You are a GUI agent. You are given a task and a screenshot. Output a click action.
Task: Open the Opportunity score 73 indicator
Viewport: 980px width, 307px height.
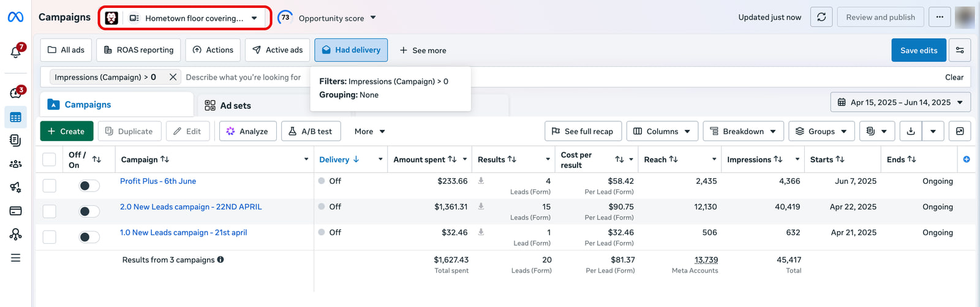[285, 17]
